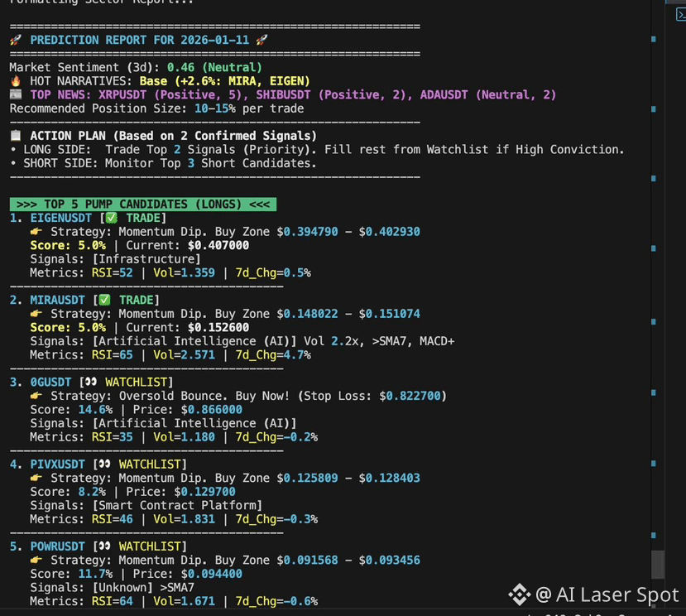Click the 'SHORT SIDE:' label
This screenshot has height=616, width=686.
[60, 163]
